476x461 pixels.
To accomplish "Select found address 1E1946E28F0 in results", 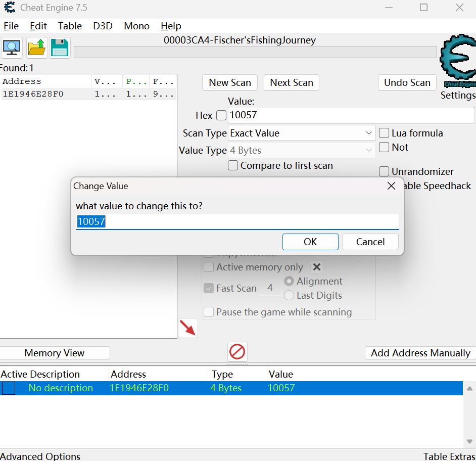I will [x=88, y=94].
